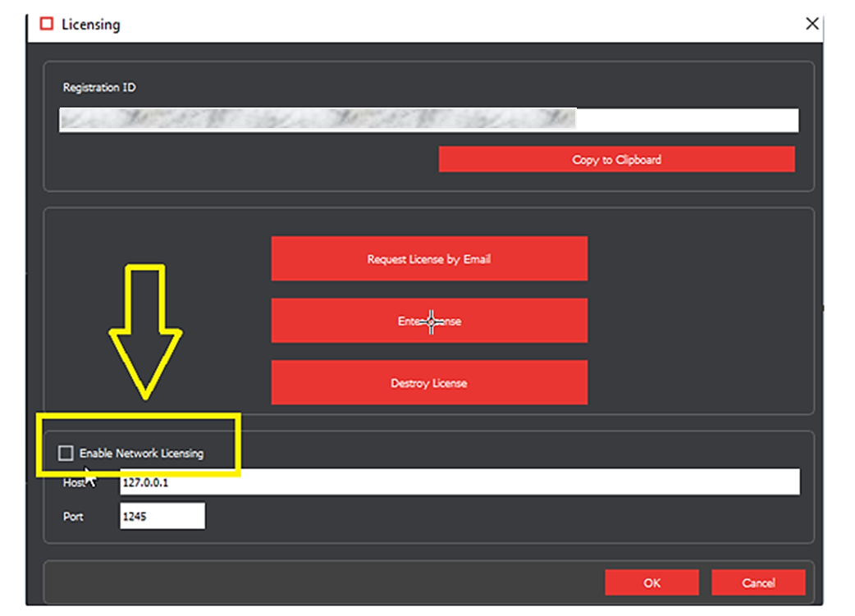Screen dimensions: 855x616
Task: Request License by Email
Action: pos(429,259)
